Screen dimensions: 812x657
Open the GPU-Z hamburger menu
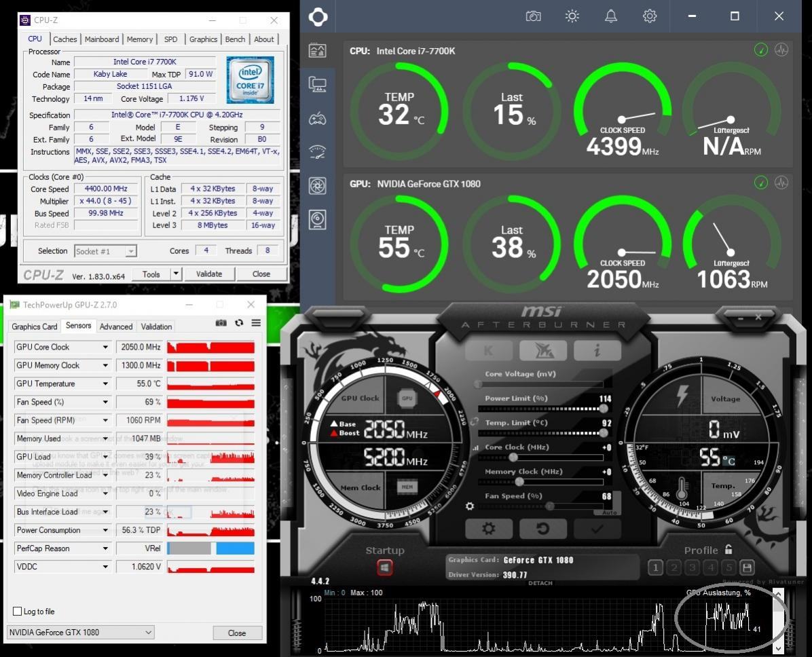tap(256, 323)
